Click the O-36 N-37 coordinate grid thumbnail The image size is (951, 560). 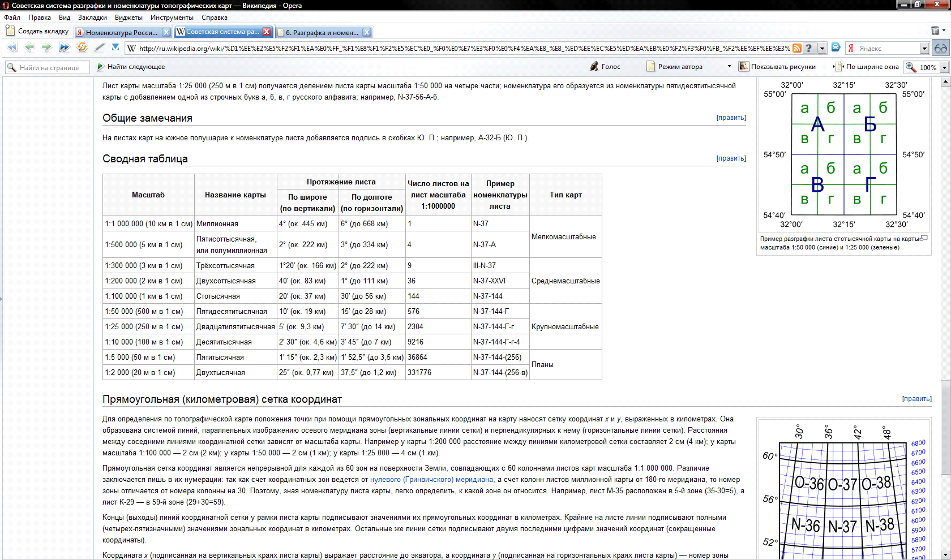point(843,490)
